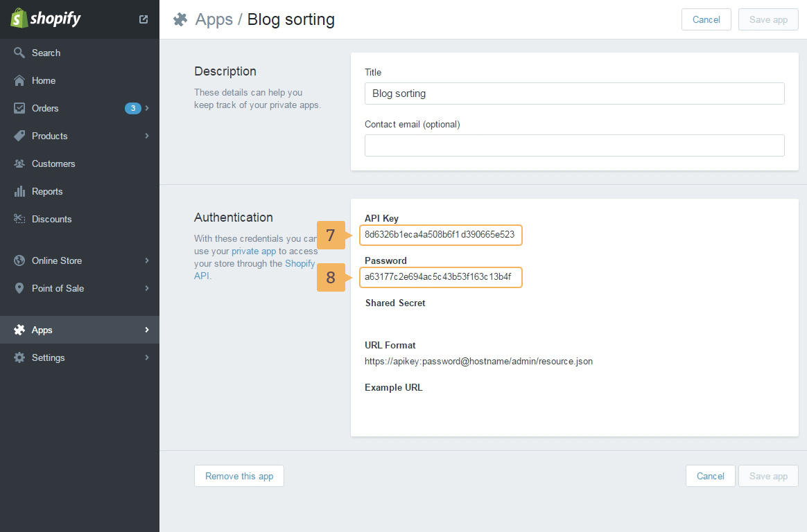The height and width of the screenshot is (532, 807).
Task: Open Customers via its people icon
Action: point(19,163)
